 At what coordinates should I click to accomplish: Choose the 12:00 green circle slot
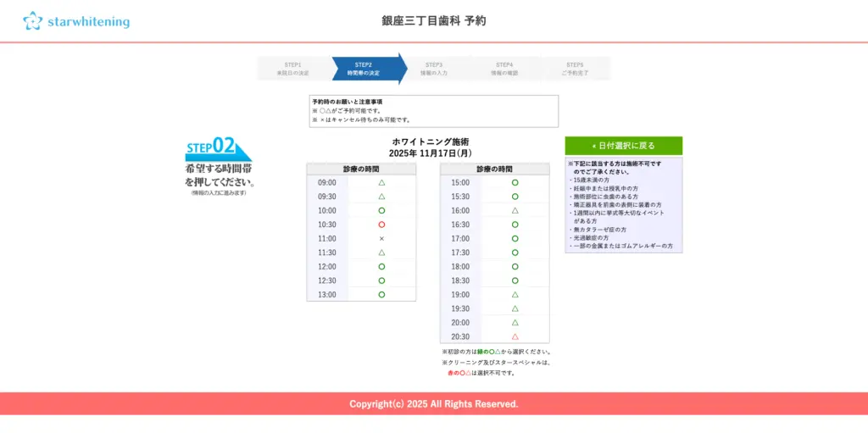pos(381,266)
